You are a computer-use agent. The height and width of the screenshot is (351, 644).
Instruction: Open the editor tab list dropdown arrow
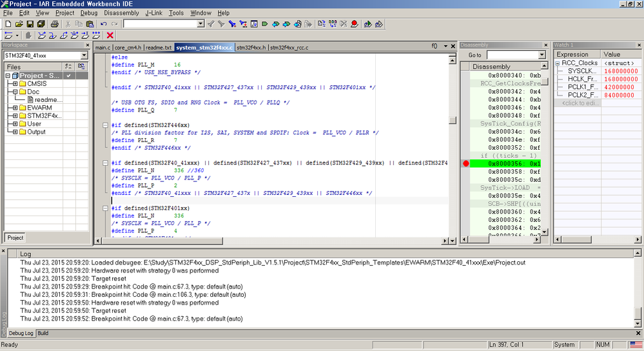point(445,46)
